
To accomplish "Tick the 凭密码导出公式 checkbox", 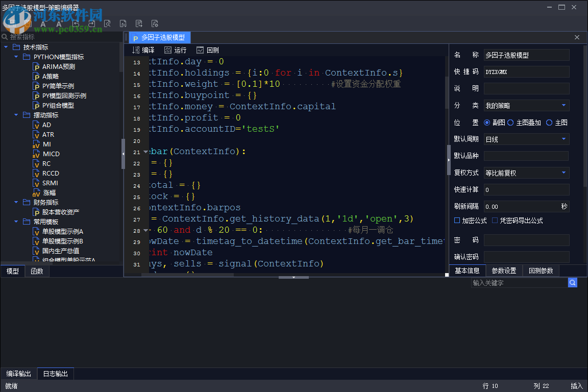I will pyautogui.click(x=495, y=220).
